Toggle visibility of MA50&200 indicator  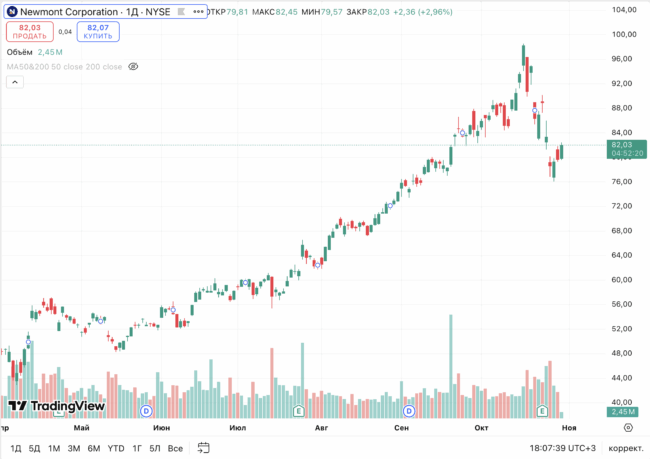[x=134, y=67]
